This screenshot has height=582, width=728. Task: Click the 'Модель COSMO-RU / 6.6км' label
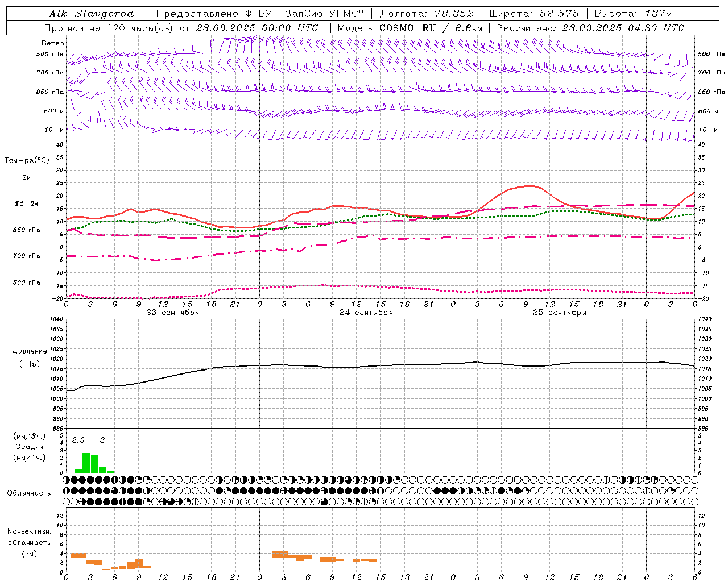click(x=409, y=28)
